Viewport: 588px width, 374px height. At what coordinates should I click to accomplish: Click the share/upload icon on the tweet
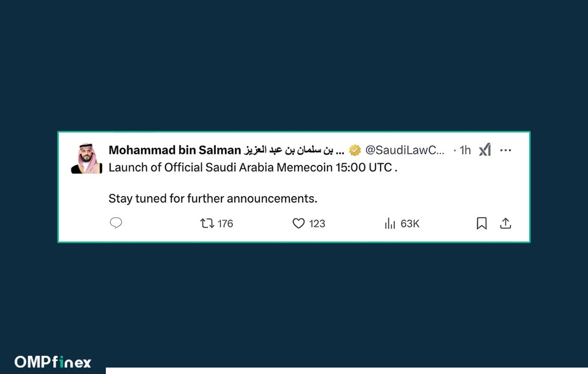[x=506, y=223]
